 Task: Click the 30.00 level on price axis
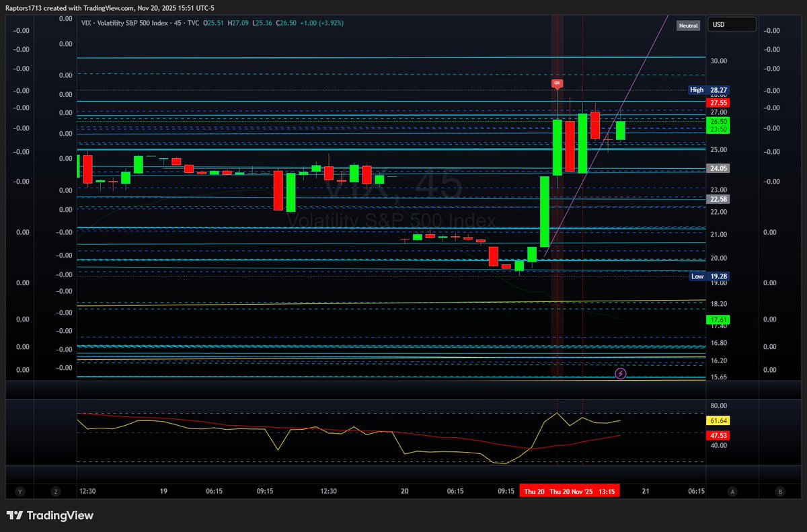coord(719,61)
